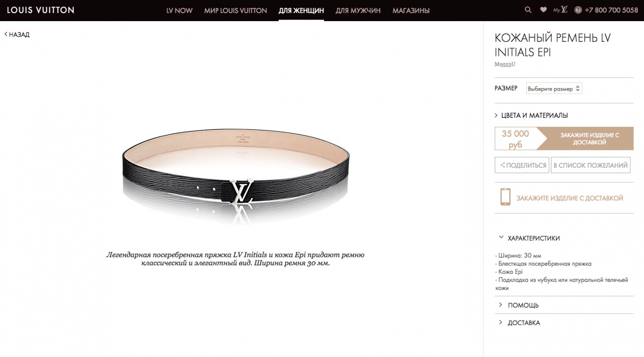Viewport: 644px width, 357px height.
Task: Open the wishlist heart icon
Action: click(x=543, y=10)
